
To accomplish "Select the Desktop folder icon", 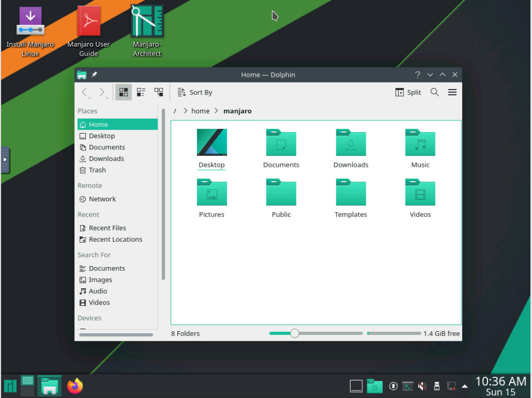I will pyautogui.click(x=212, y=142).
